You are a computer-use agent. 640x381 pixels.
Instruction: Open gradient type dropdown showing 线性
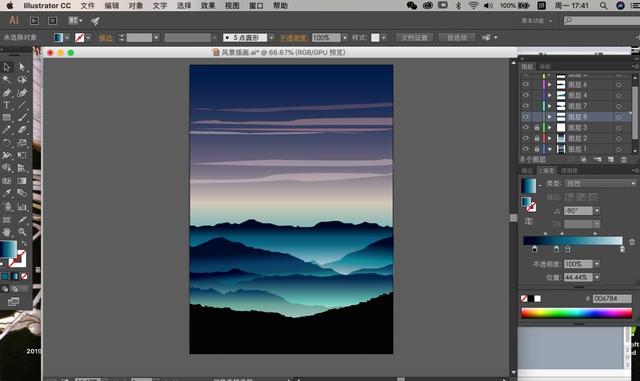pos(600,184)
